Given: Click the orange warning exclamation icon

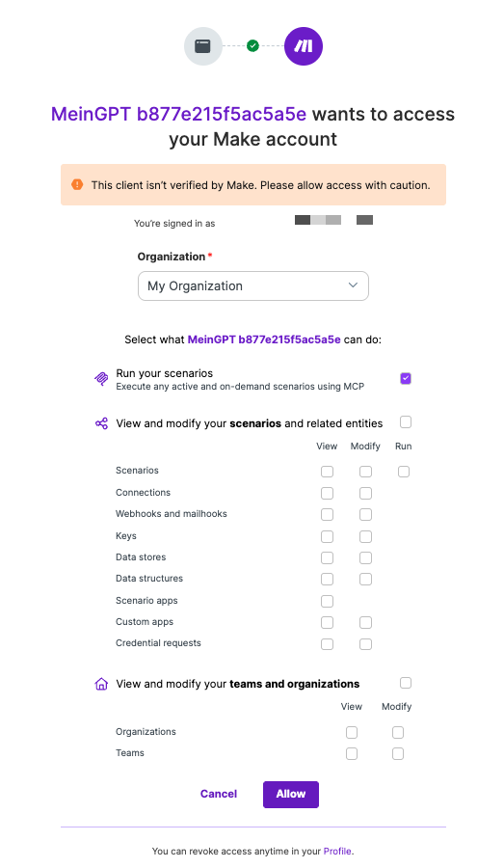Looking at the screenshot, I should [77, 184].
